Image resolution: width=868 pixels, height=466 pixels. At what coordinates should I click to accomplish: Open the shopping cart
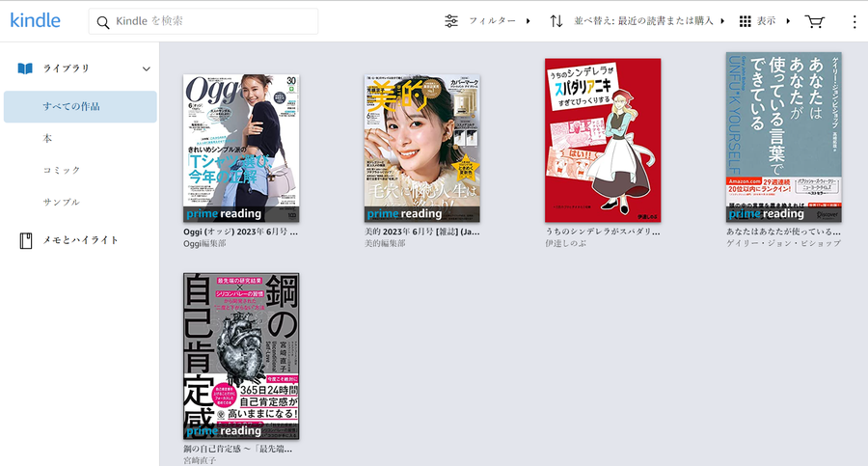(814, 21)
